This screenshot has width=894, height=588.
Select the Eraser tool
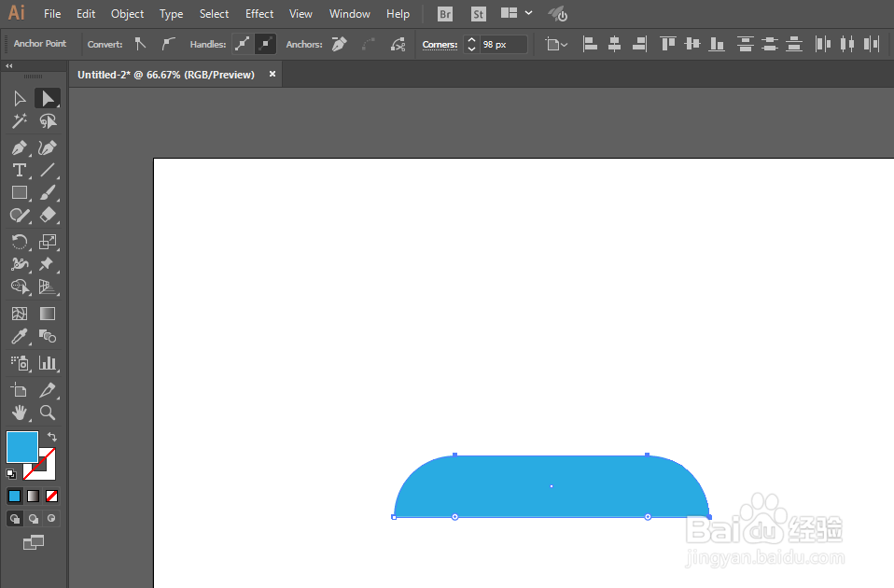(x=48, y=216)
